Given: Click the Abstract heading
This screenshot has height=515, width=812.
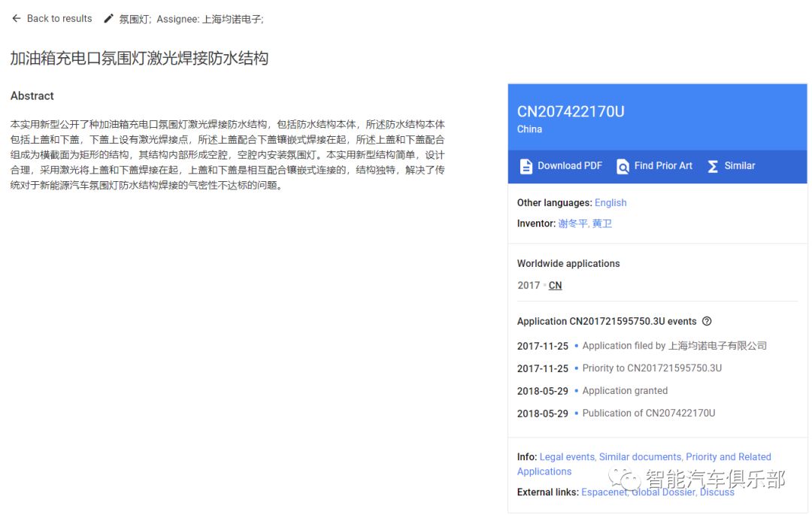Looking at the screenshot, I should pyautogui.click(x=32, y=95).
